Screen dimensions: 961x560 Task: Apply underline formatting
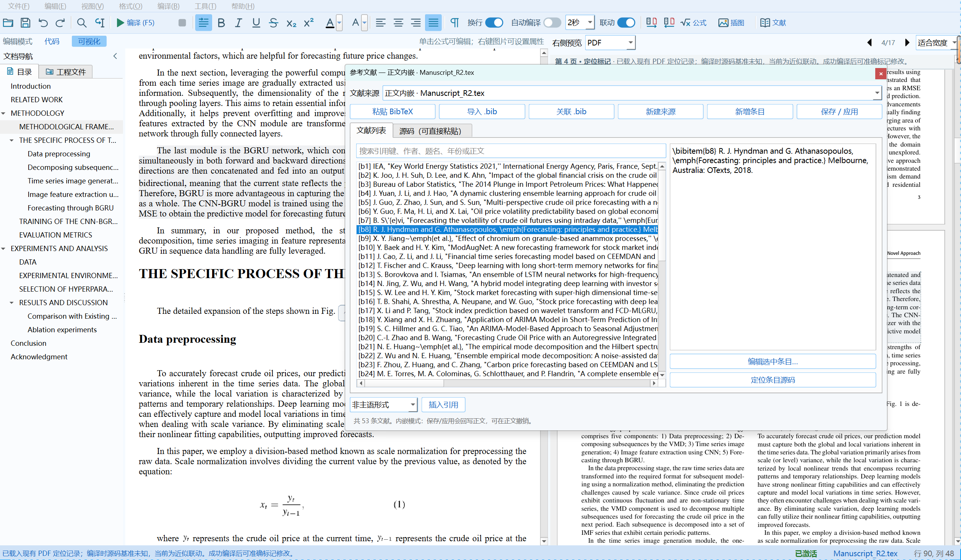coord(256,23)
